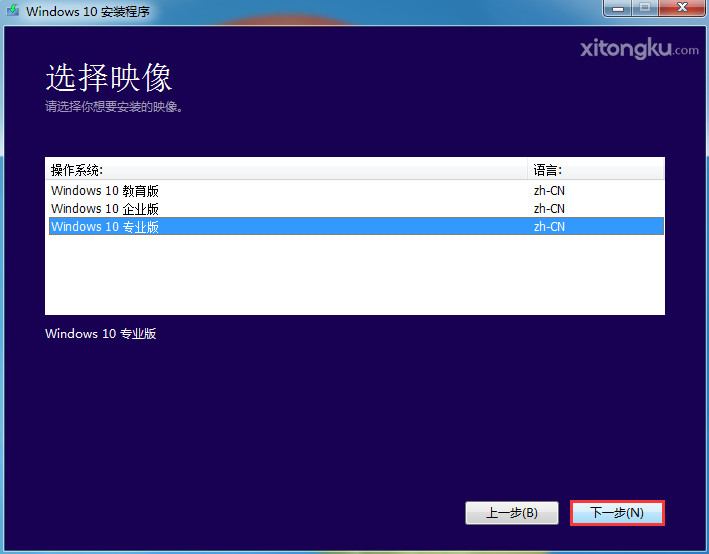Click the 下一步(N) next button
The image size is (709, 554).
coord(617,513)
